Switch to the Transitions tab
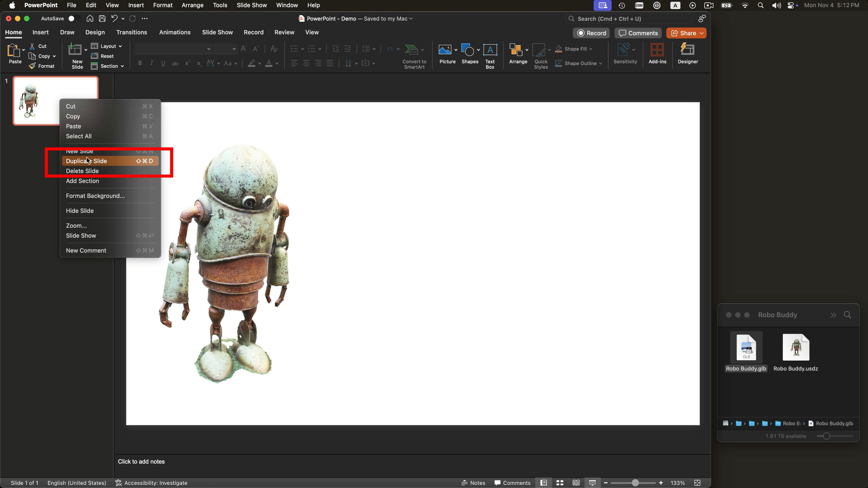Image resolution: width=868 pixels, height=488 pixels. click(x=132, y=32)
